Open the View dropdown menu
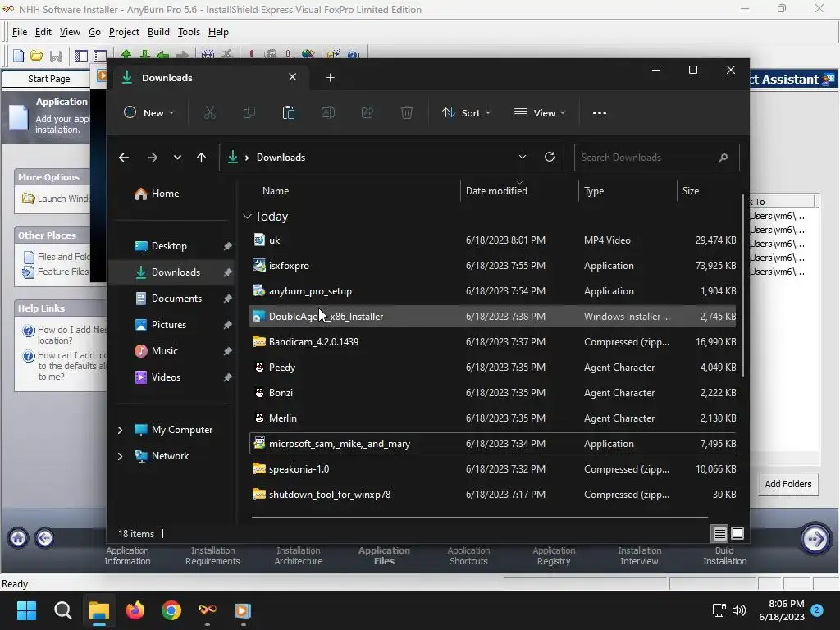Screen dimensions: 840x630 click(540, 113)
